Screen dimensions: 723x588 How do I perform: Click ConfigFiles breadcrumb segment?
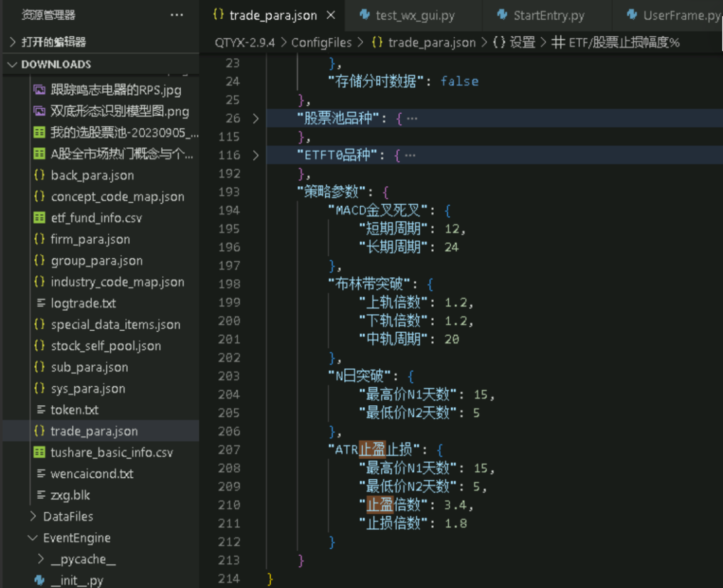coord(321,42)
